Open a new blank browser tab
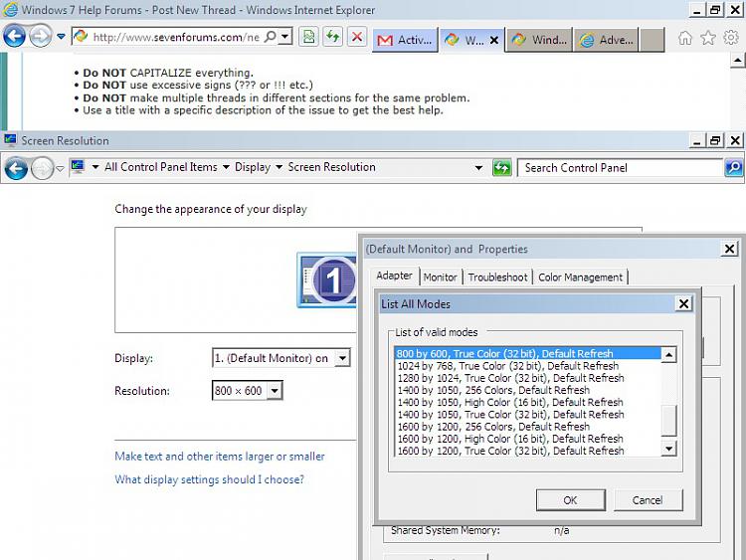 652,40
